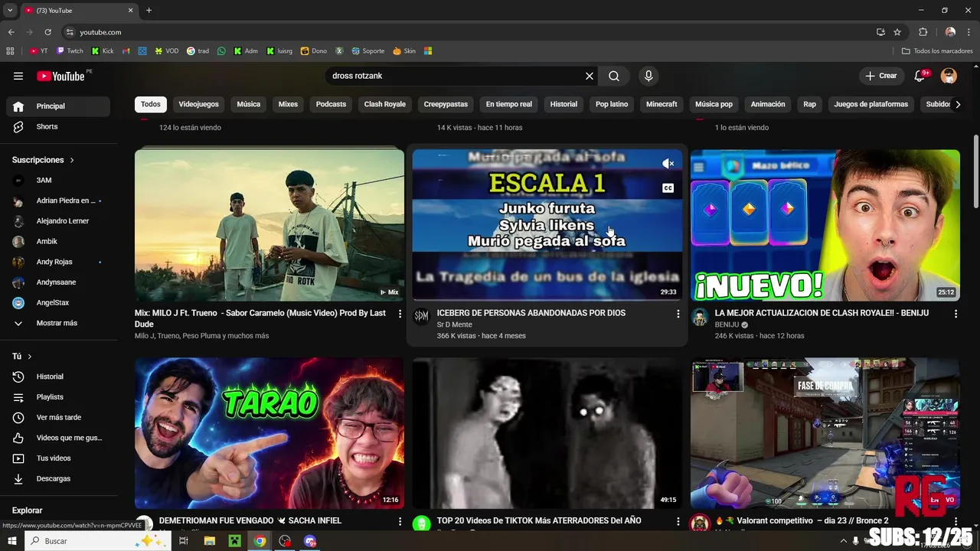Expand the Tú section chevron
The height and width of the screenshot is (551, 980).
coord(30,357)
